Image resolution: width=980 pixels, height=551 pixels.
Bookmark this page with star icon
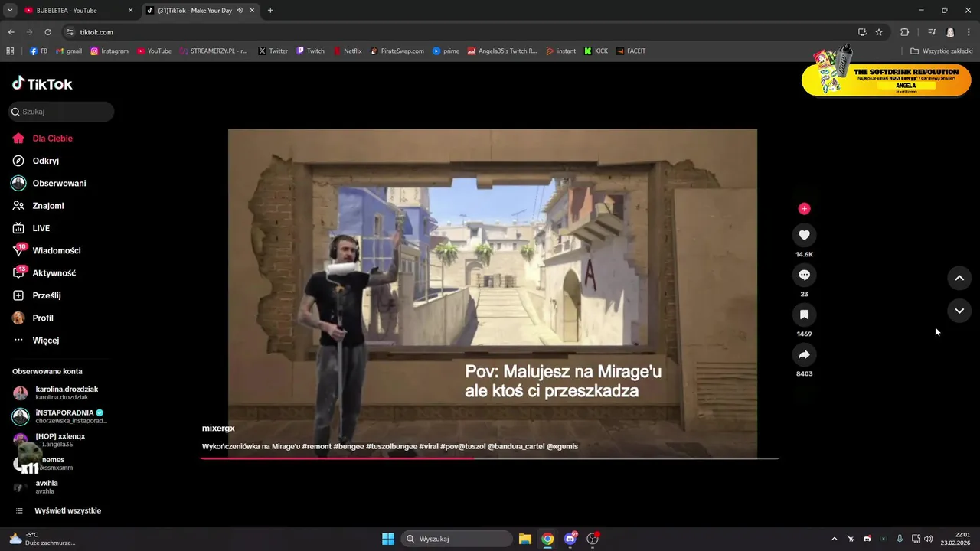point(879,32)
